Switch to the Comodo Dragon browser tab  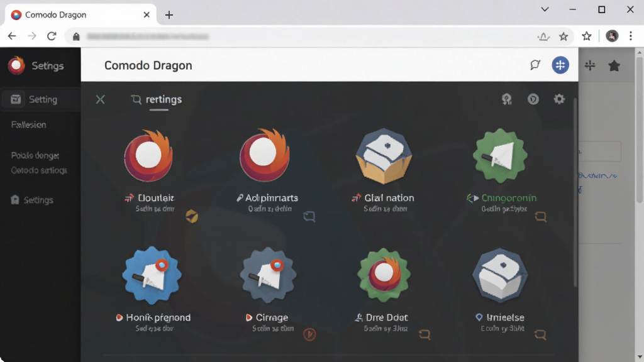[80, 15]
